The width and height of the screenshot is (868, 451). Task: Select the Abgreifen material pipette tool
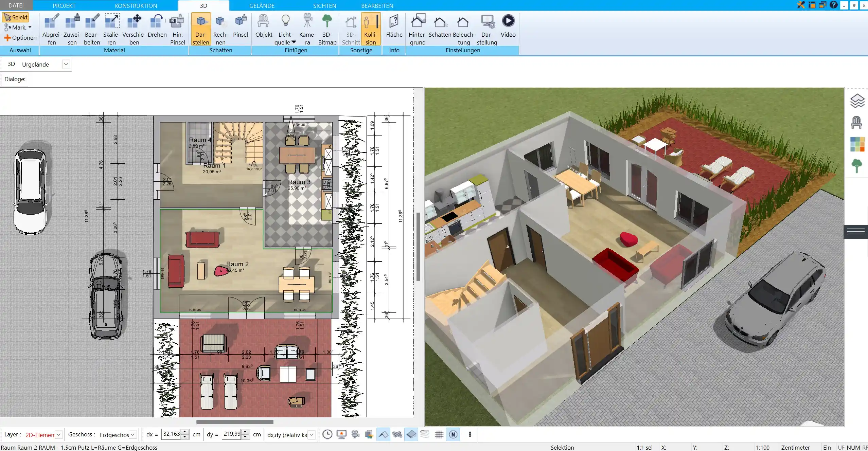52,29
